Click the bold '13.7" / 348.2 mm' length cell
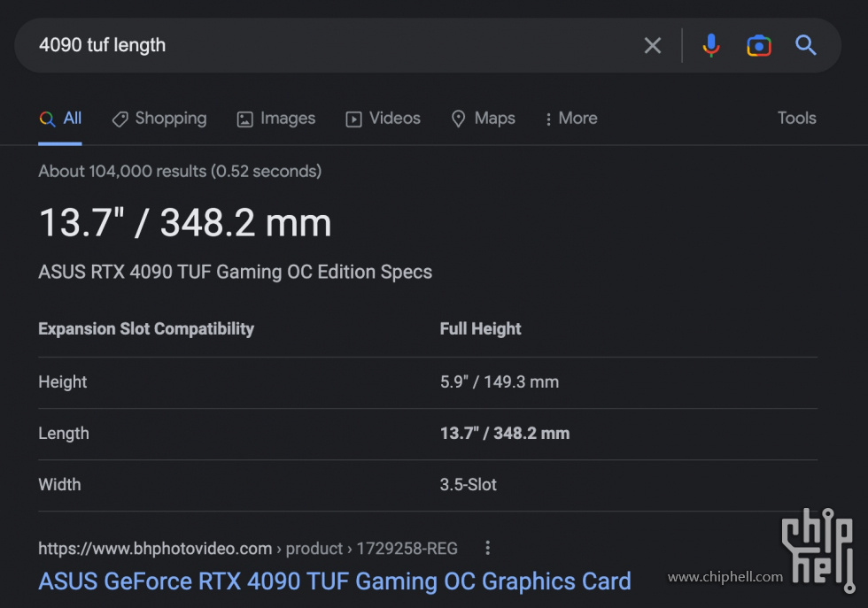Screen dimensions: 868x608 tap(504, 433)
